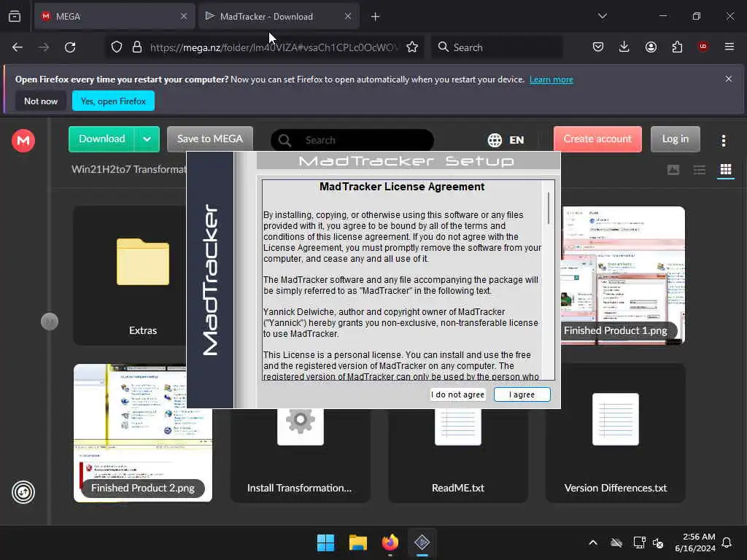Expand the Download button dropdown arrow
Image resolution: width=747 pixels, height=560 pixels.
[x=147, y=139]
